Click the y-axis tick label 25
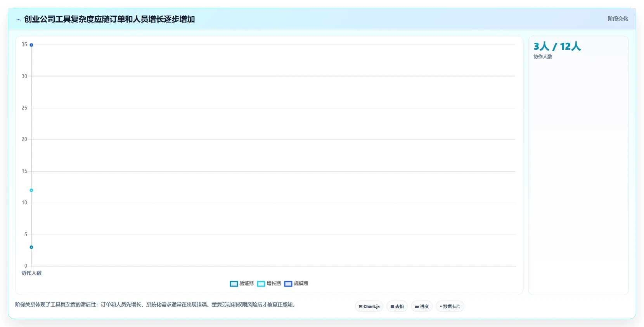 [x=24, y=108]
